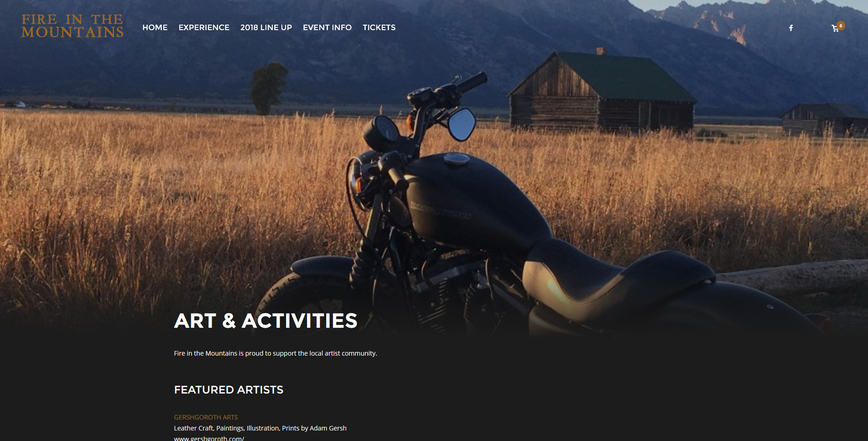Open the EXPERIENCE menu item

pyautogui.click(x=204, y=27)
